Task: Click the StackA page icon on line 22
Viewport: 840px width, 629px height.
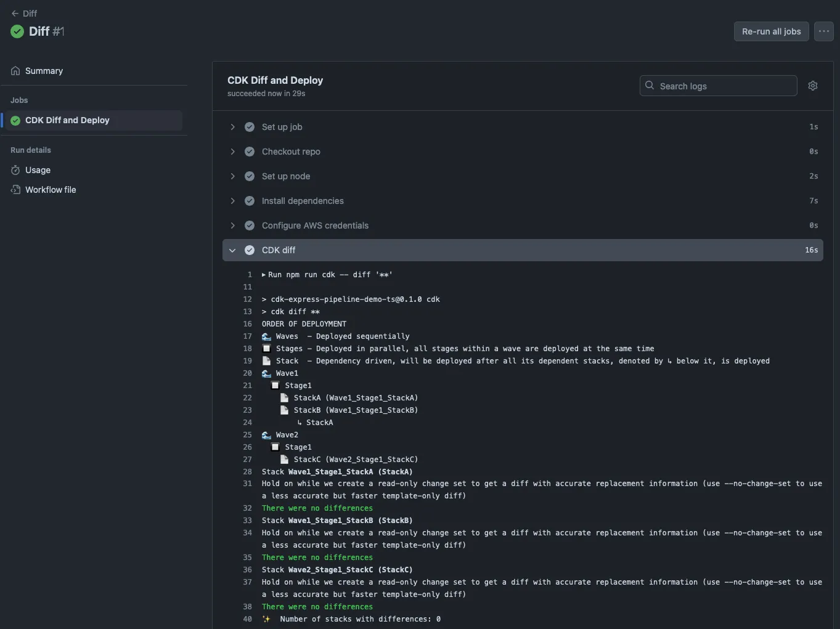Action: pyautogui.click(x=284, y=398)
